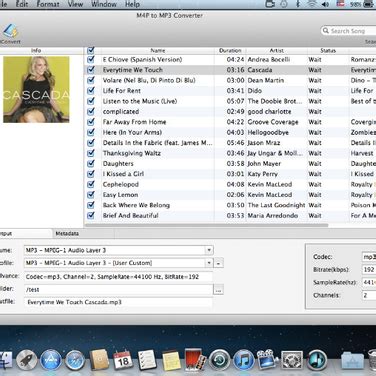Sort by the Name column header
This screenshot has height=376, width=376.
point(158,51)
